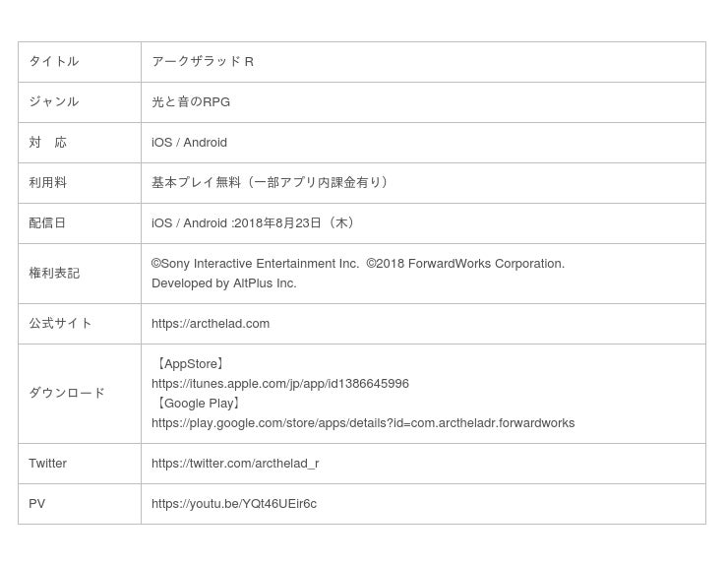The width and height of the screenshot is (728, 564).
Task: Click the 利用料 label cell
Action: 48,183
